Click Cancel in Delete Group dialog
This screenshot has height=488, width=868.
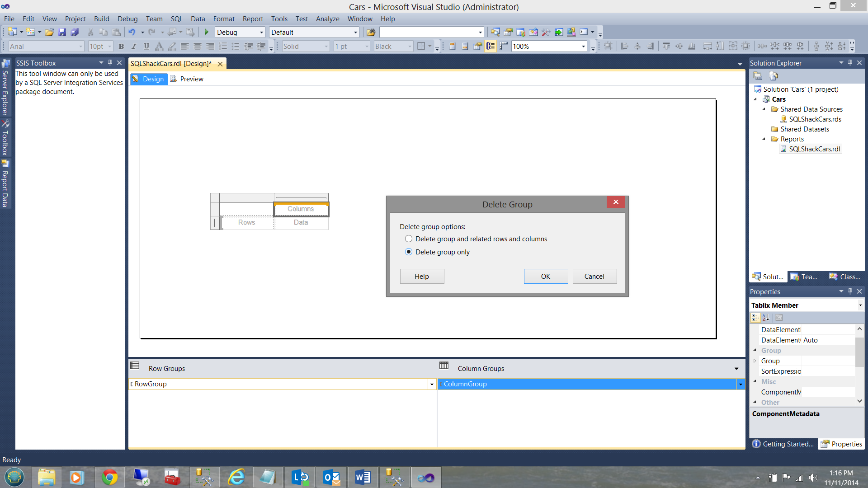pyautogui.click(x=594, y=276)
